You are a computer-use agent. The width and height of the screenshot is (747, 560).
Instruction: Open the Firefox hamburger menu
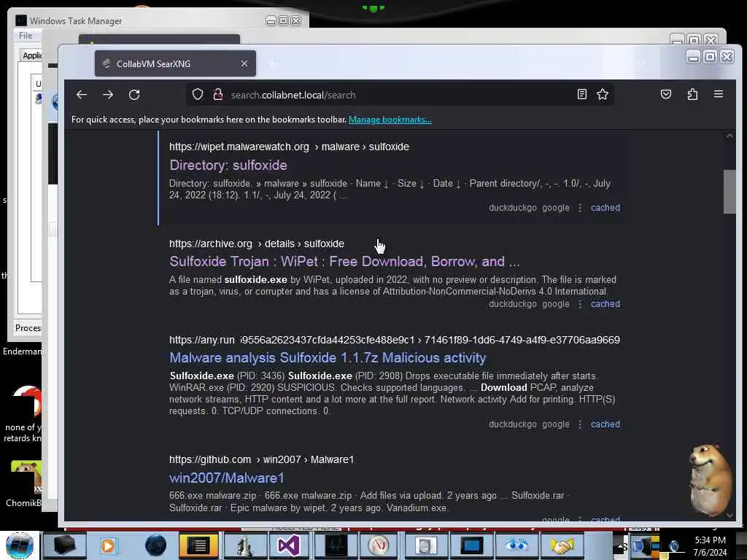[x=719, y=94]
